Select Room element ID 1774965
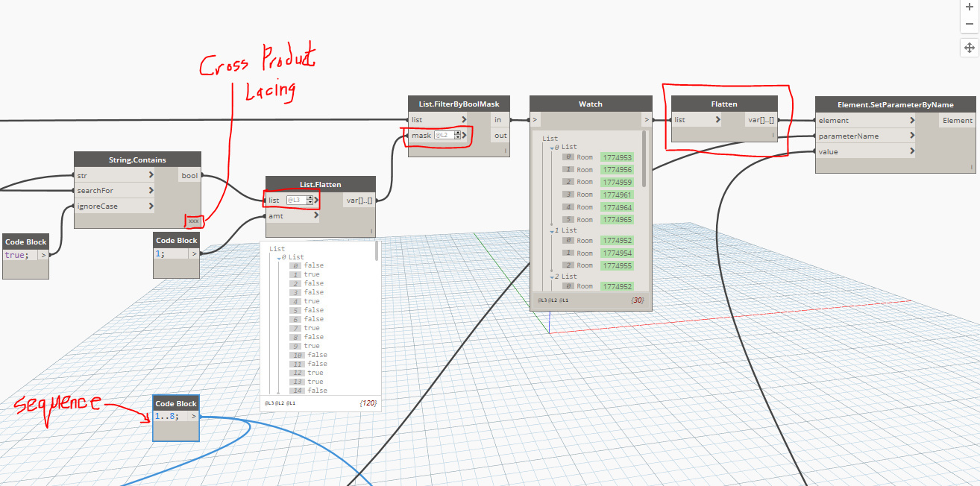Image resolution: width=980 pixels, height=486 pixels. (616, 220)
